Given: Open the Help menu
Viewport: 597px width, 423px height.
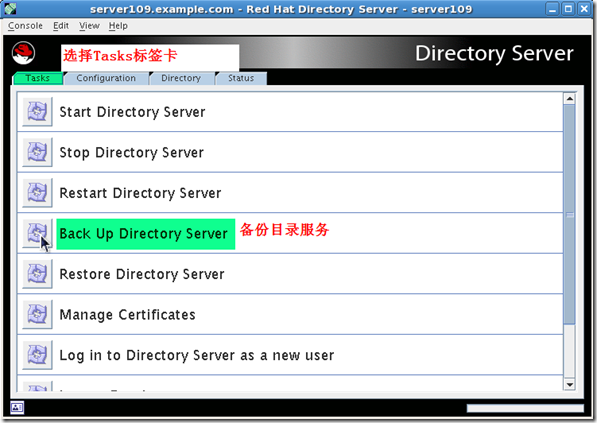Looking at the screenshot, I should pos(118,26).
